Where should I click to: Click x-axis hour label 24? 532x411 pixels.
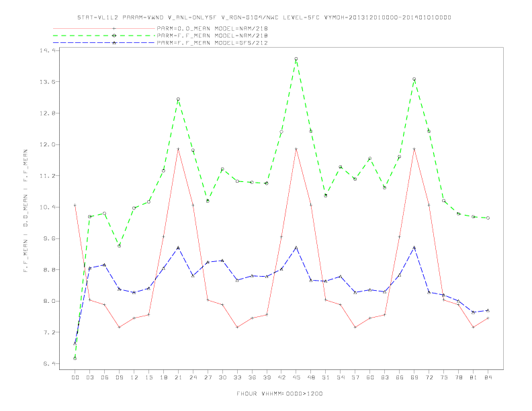pos(193,377)
